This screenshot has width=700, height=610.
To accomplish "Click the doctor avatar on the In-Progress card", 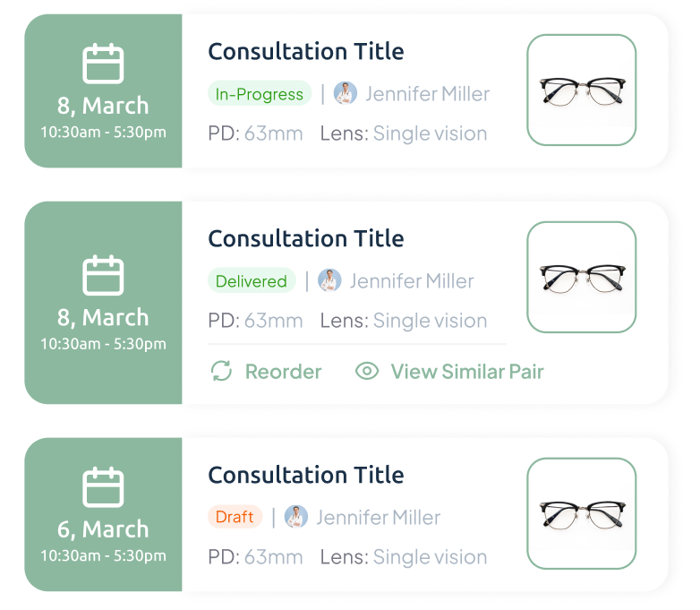I will click(x=346, y=93).
